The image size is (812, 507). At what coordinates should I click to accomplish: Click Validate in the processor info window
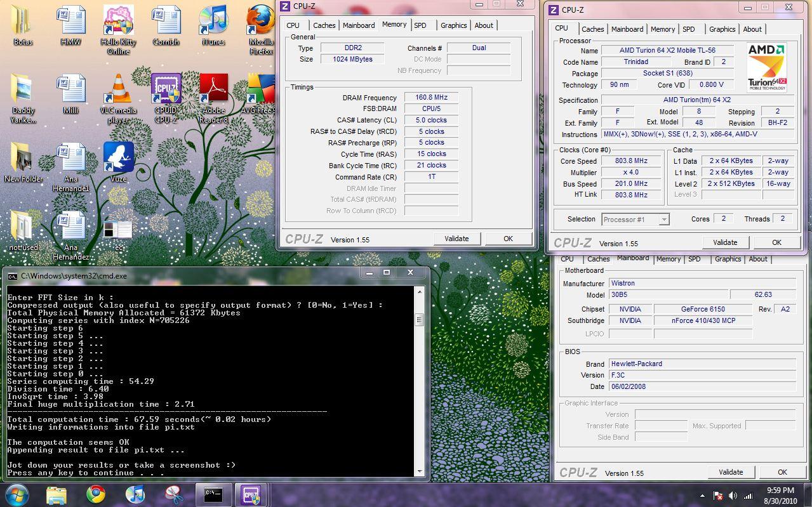(725, 242)
